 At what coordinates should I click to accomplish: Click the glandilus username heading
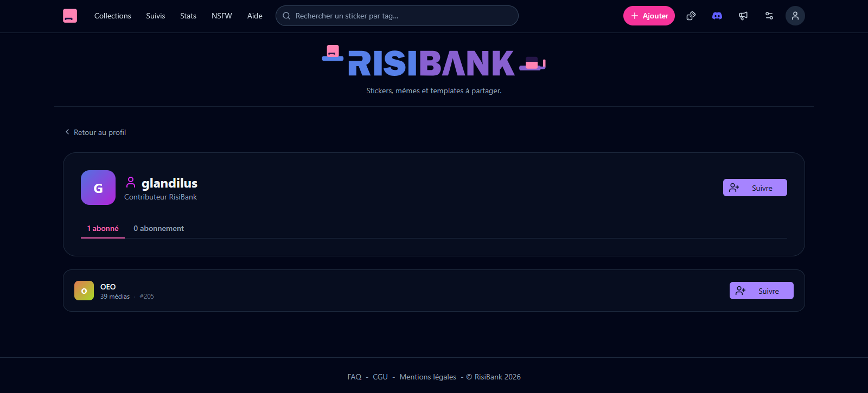tap(169, 183)
